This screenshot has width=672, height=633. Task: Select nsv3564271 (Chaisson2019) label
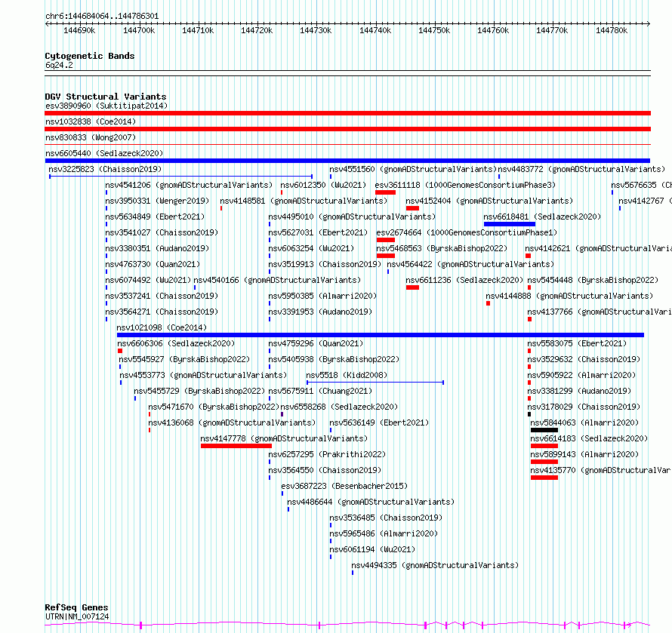click(162, 312)
